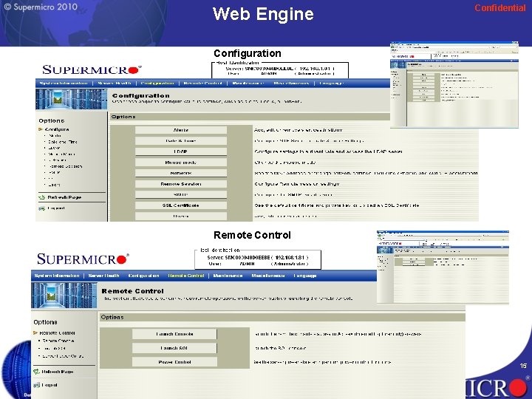Screen dimensions: 532x399
Task: Open Server Health tab in the Configuration page navbar
Action: click(115, 83)
